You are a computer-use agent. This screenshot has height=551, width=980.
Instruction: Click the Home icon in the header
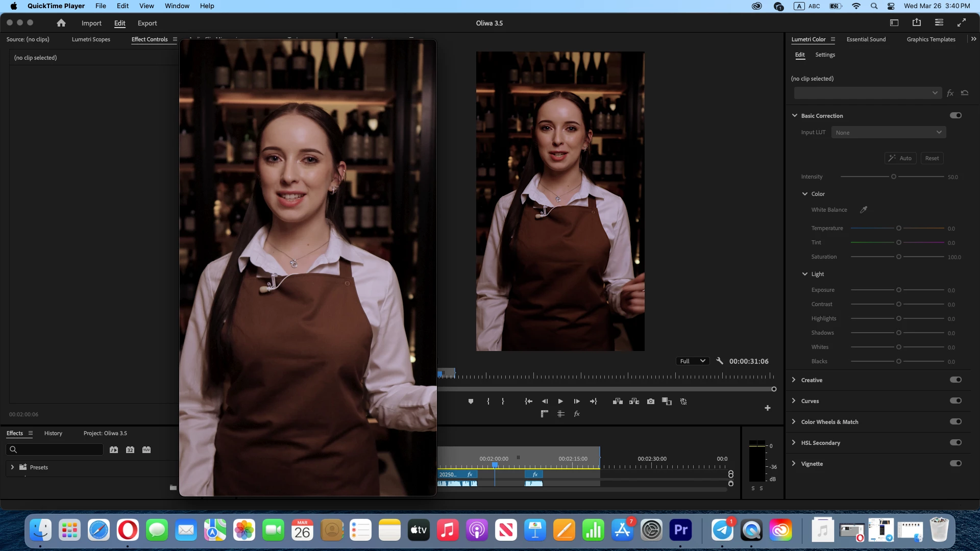pyautogui.click(x=61, y=23)
